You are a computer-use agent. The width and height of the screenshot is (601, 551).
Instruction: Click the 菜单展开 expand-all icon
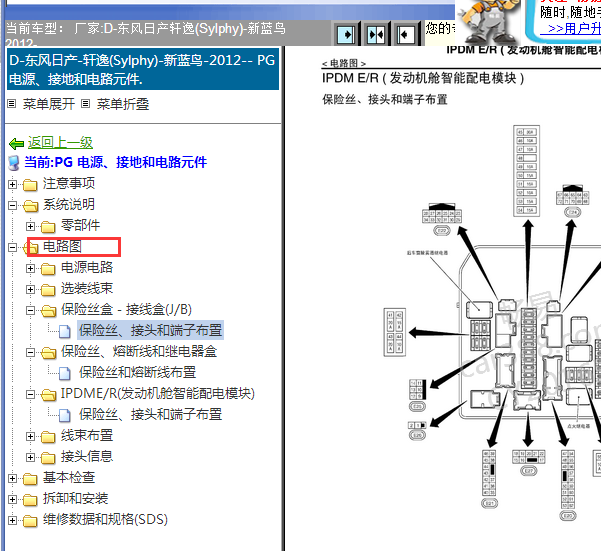tap(12, 103)
